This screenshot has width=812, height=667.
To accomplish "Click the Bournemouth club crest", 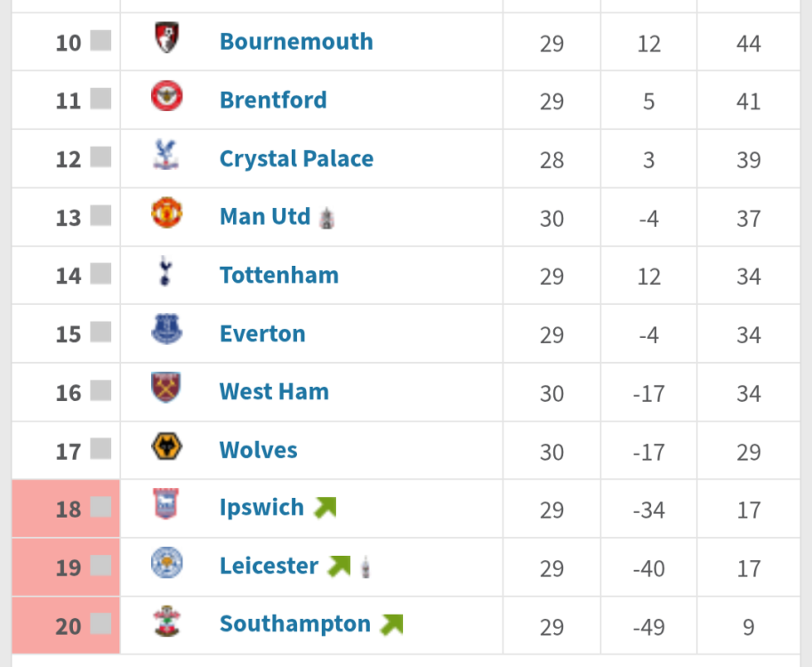I will (x=166, y=38).
